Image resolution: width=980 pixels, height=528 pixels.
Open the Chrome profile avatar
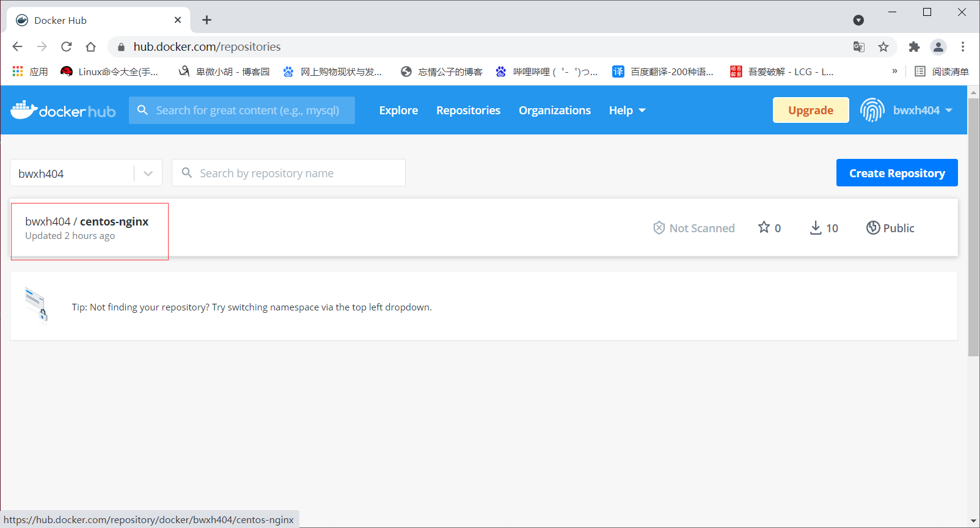pyautogui.click(x=938, y=46)
